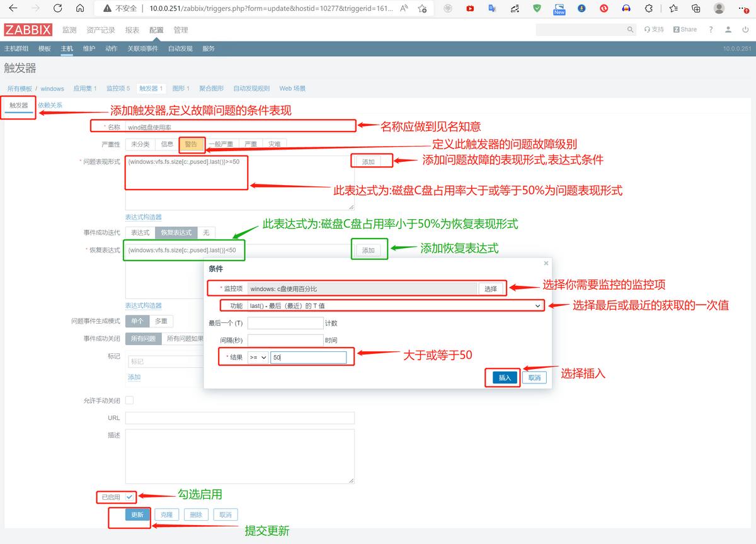Open the browser collections icon
Image resolution: width=756 pixels, height=544 pixels.
(x=695, y=9)
